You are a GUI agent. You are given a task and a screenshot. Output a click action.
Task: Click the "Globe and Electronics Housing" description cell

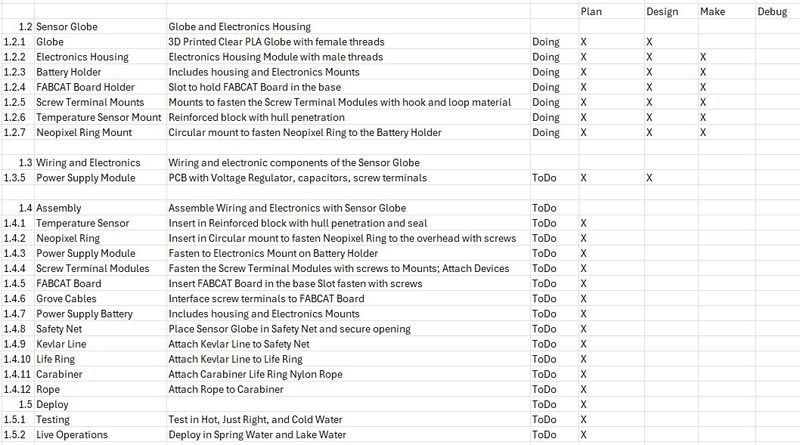(x=240, y=26)
